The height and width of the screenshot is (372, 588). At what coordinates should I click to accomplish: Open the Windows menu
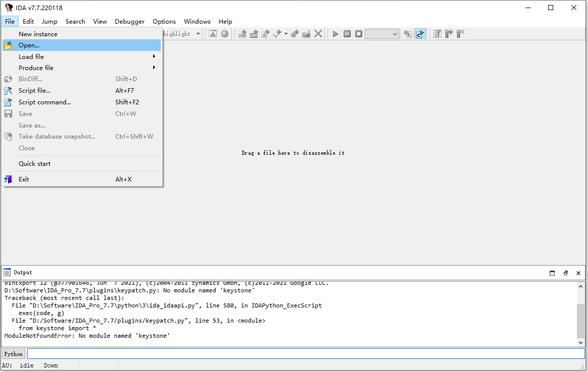pyautogui.click(x=197, y=21)
